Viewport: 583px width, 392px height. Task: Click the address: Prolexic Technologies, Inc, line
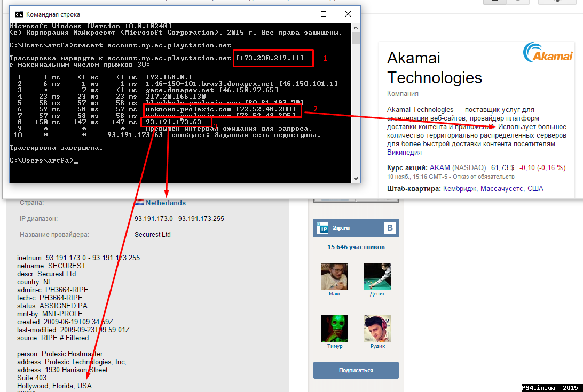tap(72, 362)
